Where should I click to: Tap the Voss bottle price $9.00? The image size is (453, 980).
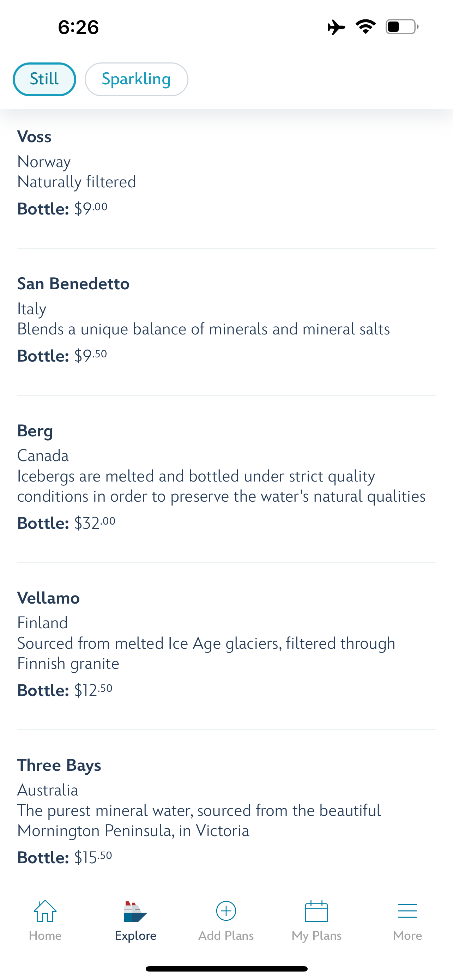pos(91,209)
